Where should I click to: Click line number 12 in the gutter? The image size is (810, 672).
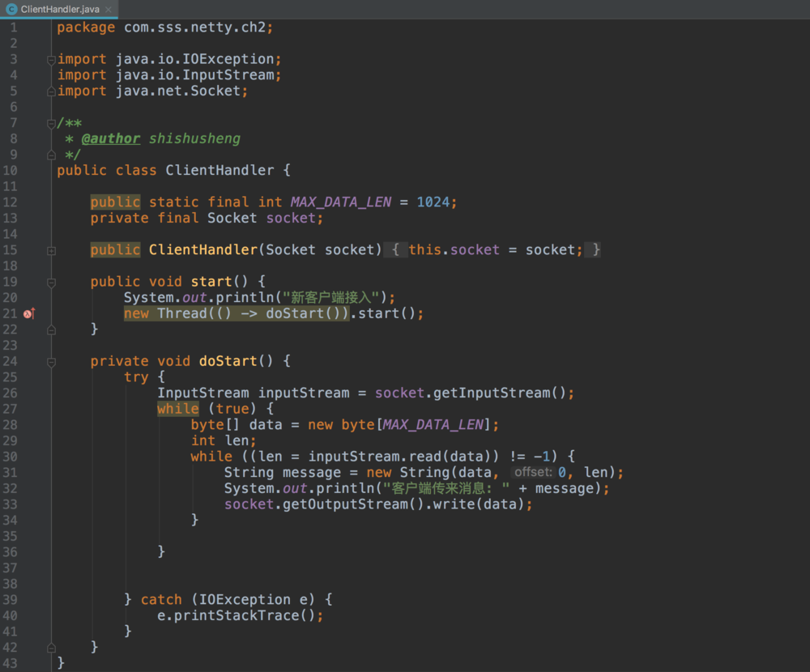(x=11, y=202)
